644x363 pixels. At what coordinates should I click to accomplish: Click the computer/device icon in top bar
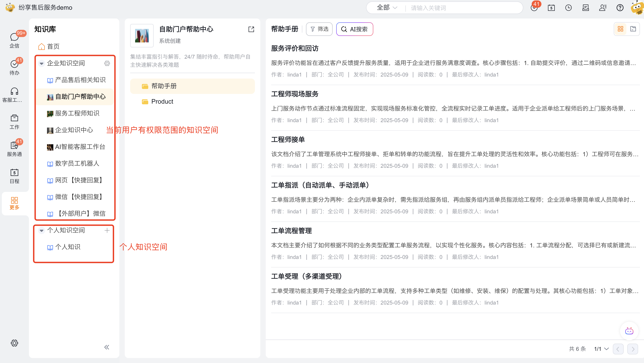click(585, 8)
